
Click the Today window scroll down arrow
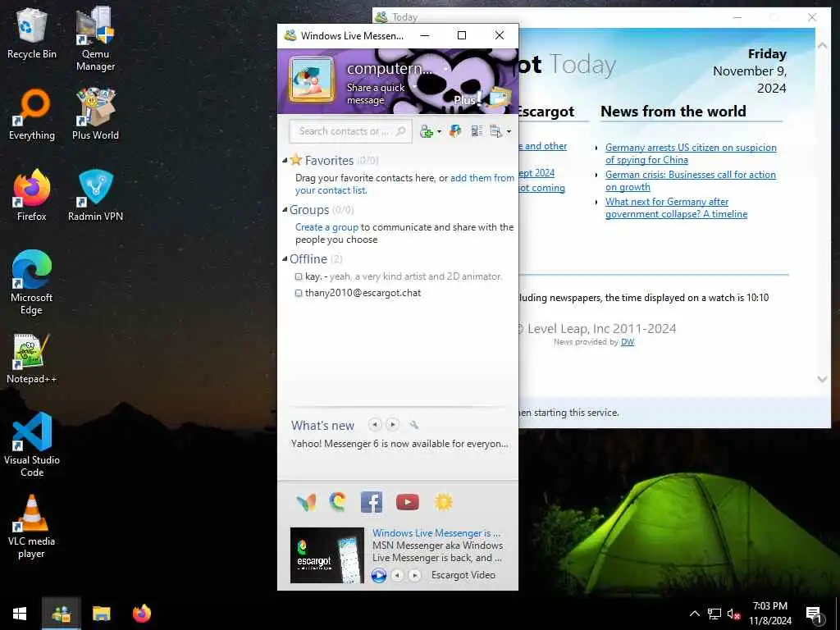coord(822,379)
